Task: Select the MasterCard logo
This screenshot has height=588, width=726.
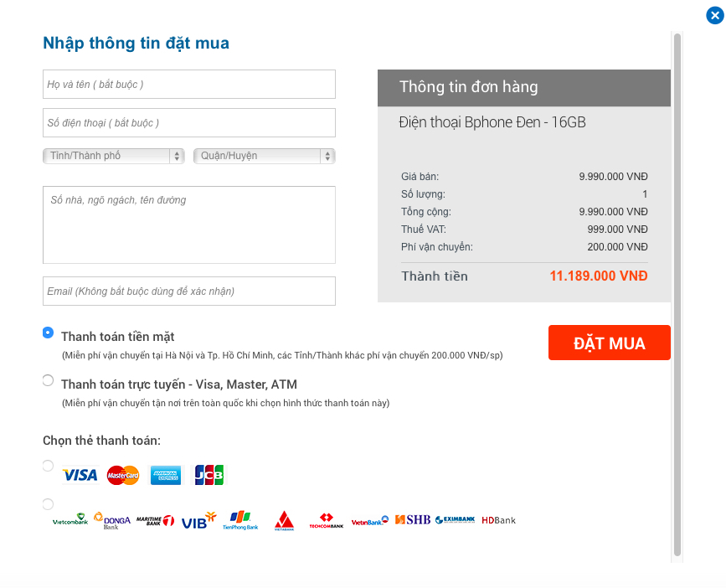Action: coord(123,475)
